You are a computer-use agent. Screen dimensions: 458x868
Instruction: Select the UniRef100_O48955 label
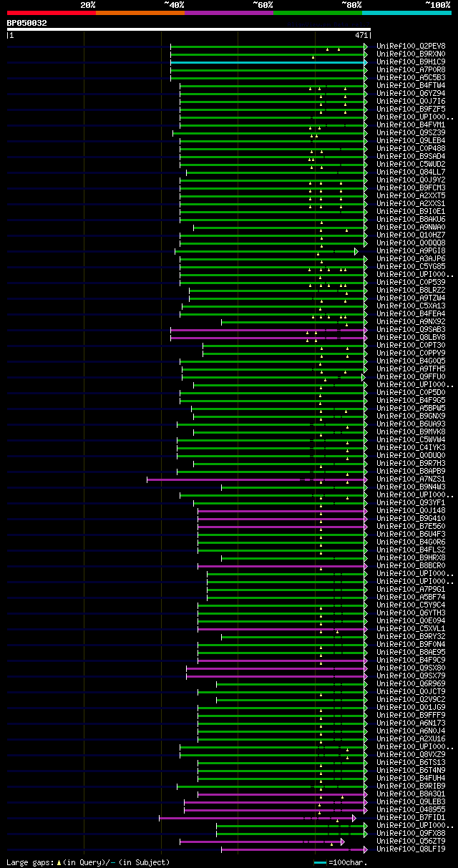tap(411, 810)
